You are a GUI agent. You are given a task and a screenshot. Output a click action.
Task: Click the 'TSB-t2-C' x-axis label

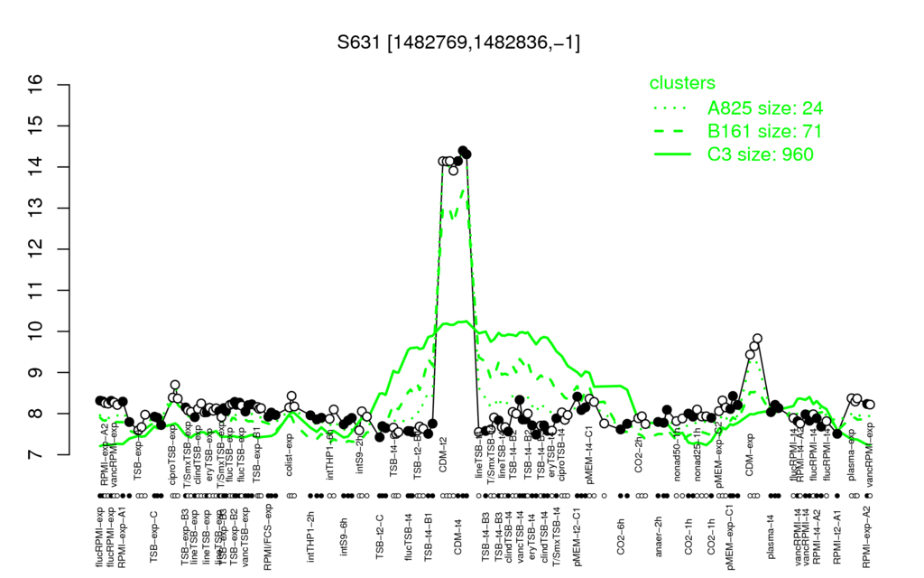380,536
